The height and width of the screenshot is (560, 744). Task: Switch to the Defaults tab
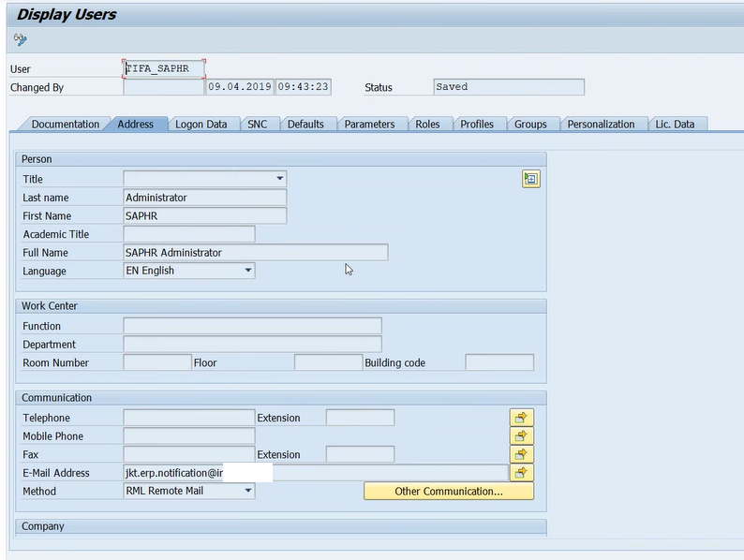coord(305,125)
